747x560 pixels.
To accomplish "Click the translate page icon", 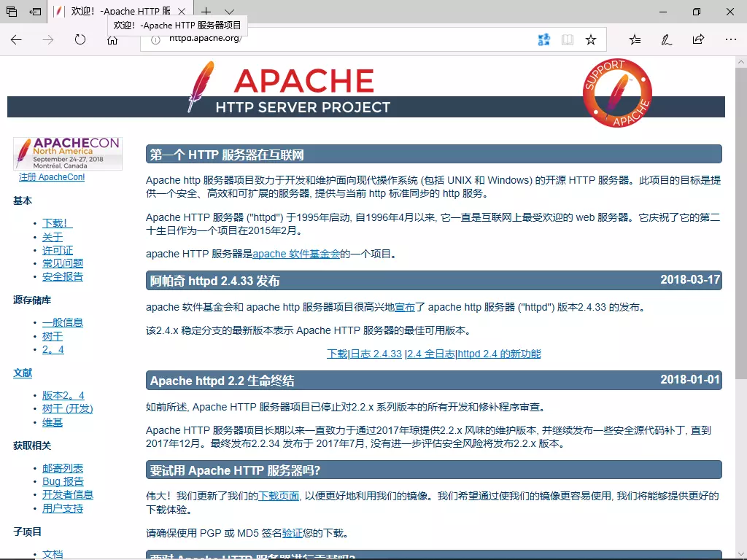I will coord(543,39).
